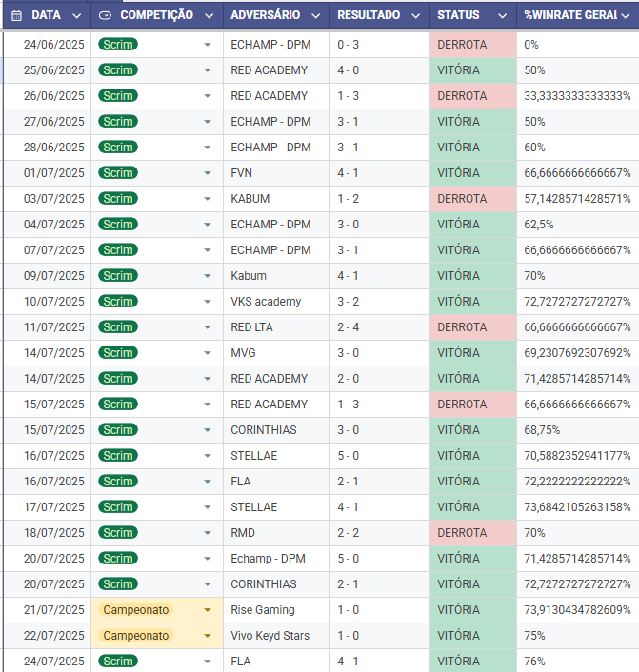Select the result cell 2 - 2
The width and height of the screenshot is (639, 672).
click(380, 533)
